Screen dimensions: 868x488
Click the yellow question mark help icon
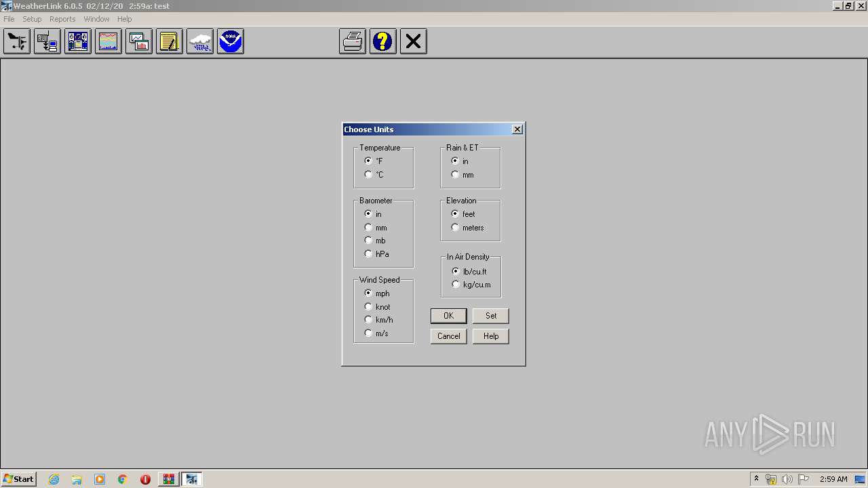tap(383, 41)
